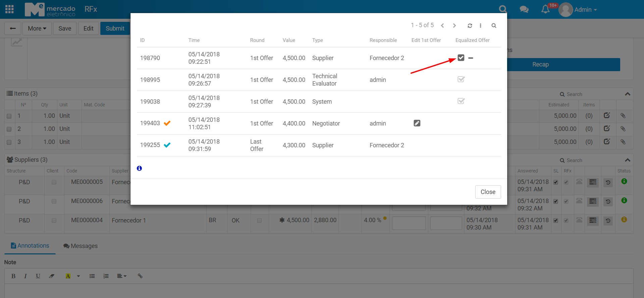
Task: Toggle equalized offer checkbox for System row
Action: point(461,101)
